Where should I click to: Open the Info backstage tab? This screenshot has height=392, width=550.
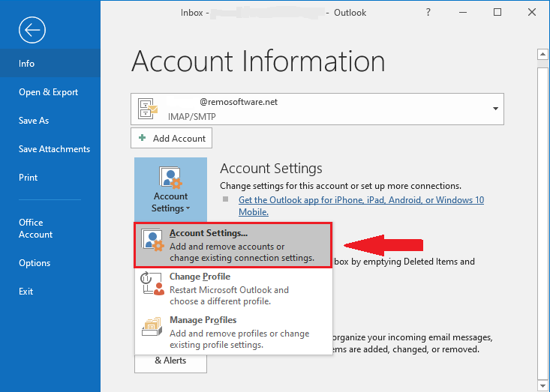(50, 64)
